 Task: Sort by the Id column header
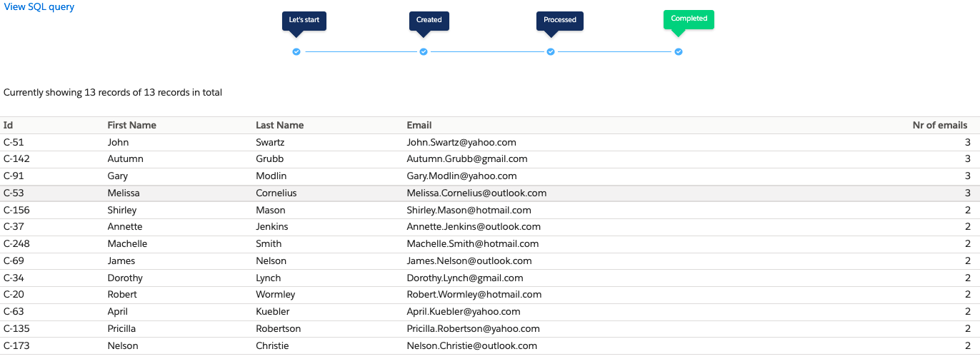9,126
